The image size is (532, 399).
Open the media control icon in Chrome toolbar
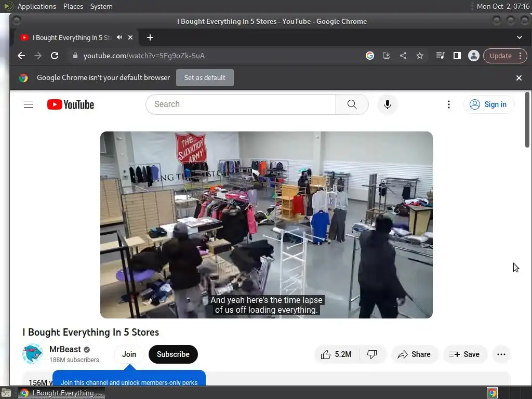(440, 56)
